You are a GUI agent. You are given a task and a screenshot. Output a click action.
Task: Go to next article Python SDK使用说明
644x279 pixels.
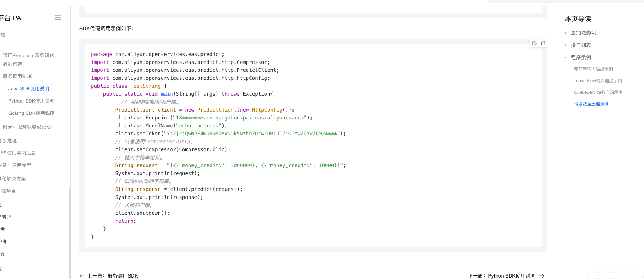click(x=502, y=276)
